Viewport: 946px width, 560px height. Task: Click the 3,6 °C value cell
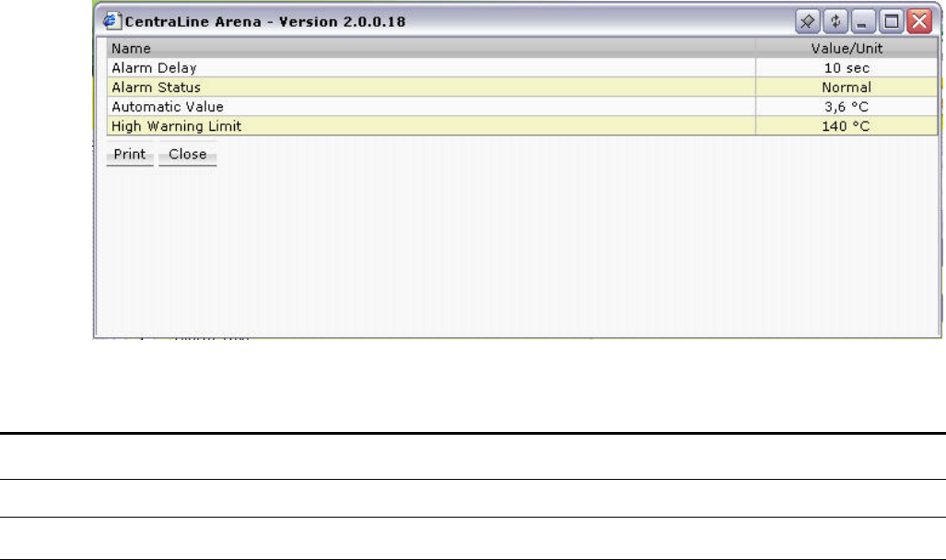(847, 106)
